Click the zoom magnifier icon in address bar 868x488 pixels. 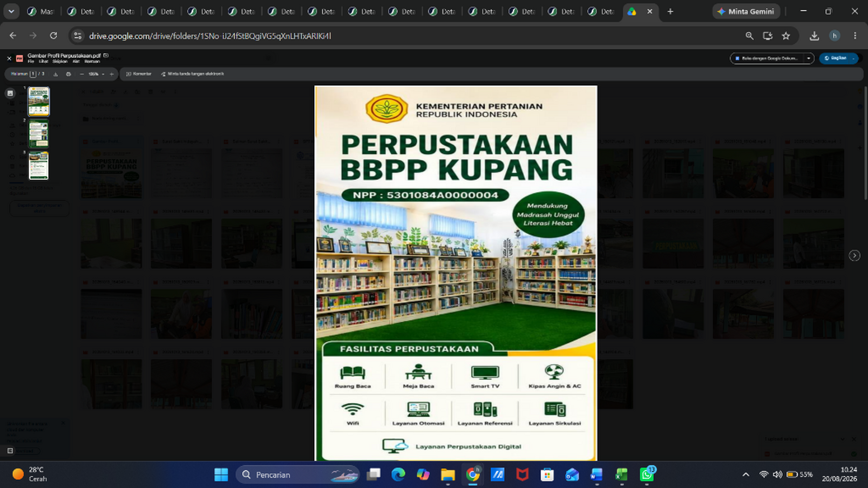749,36
